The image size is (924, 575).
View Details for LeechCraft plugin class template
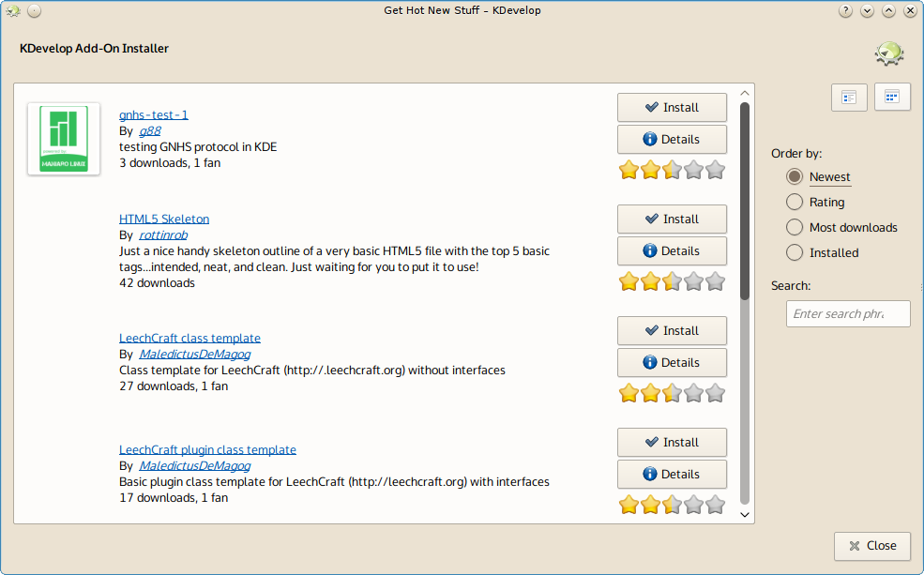tap(672, 475)
